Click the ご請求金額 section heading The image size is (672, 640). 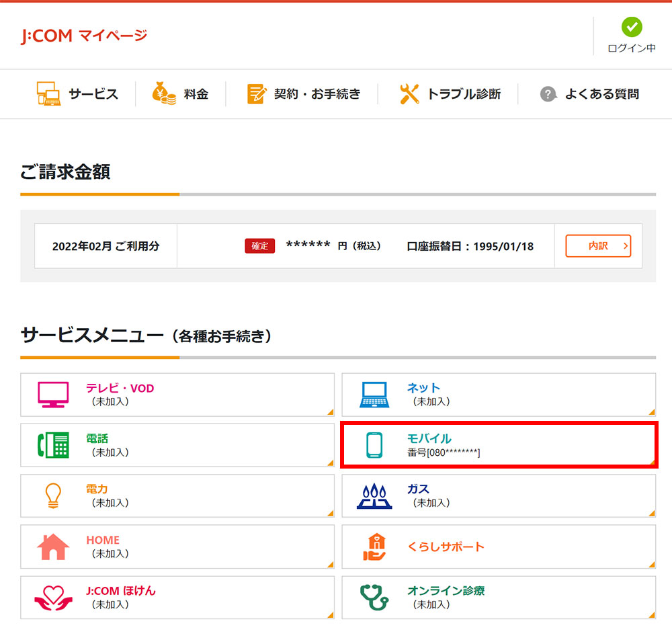coord(66,172)
